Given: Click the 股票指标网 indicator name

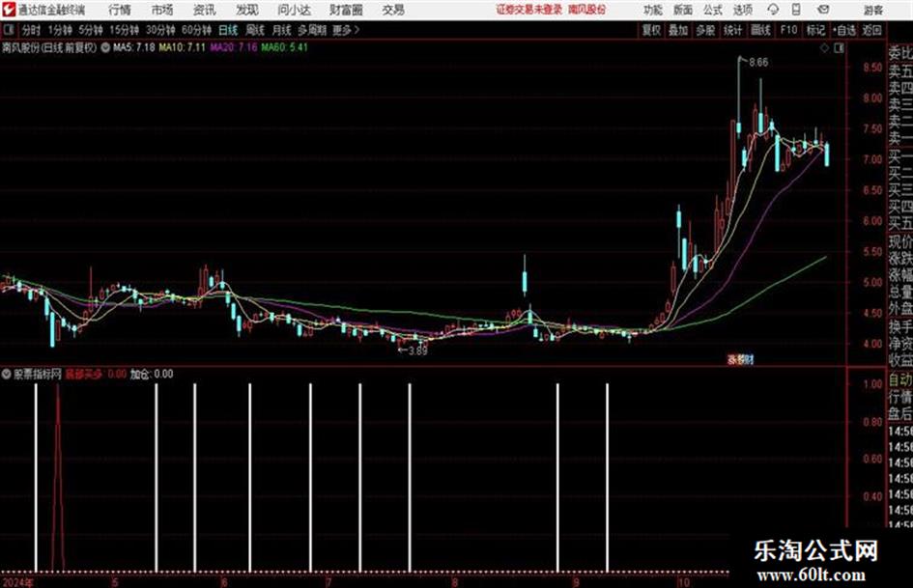Looking at the screenshot, I should click(x=38, y=374).
